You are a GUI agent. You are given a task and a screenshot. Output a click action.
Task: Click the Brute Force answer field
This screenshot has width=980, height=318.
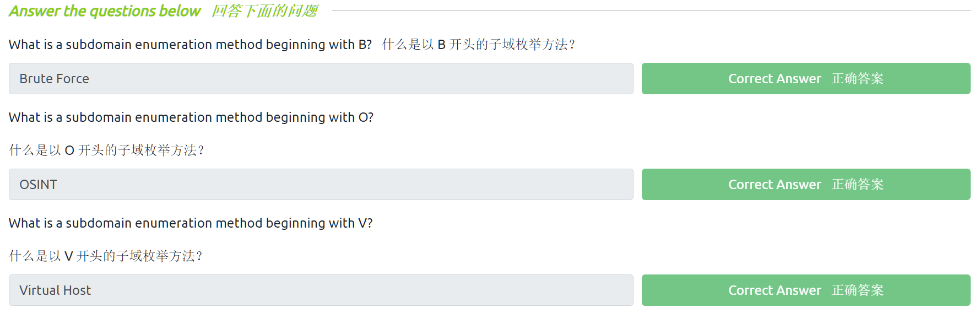coord(321,79)
